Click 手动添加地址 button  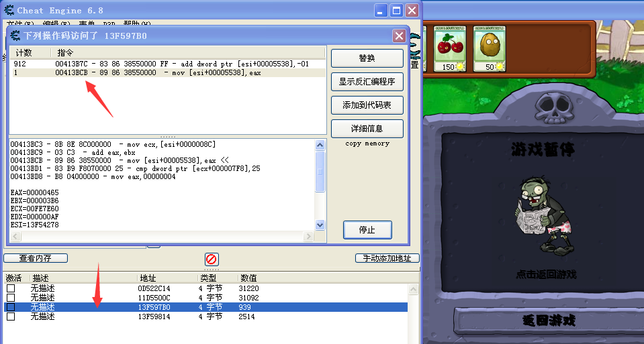[387, 258]
